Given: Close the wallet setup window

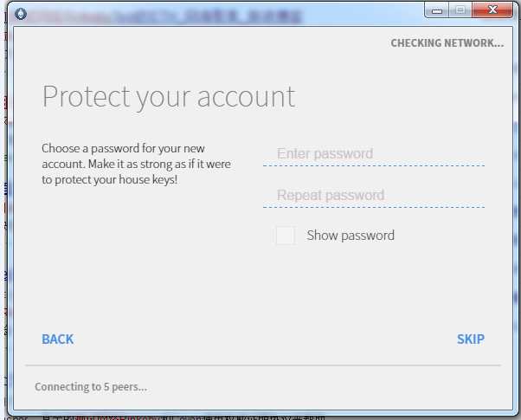Looking at the screenshot, I should [x=493, y=10].
